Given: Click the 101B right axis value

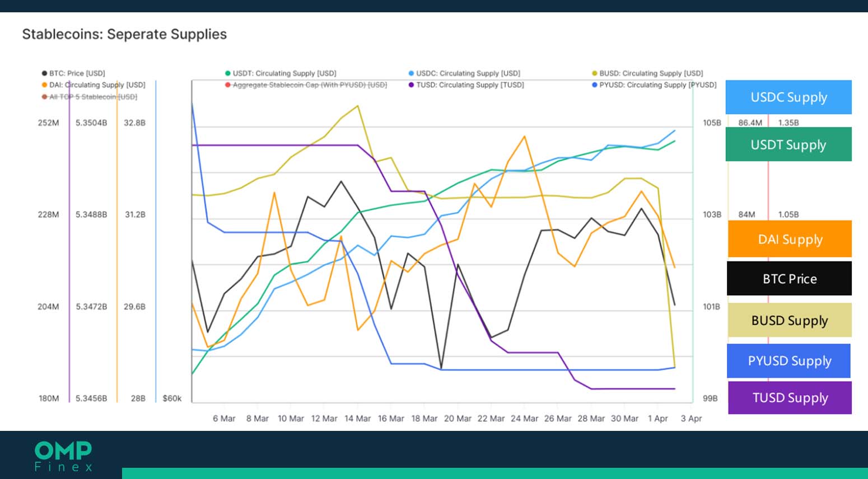Looking at the screenshot, I should pyautogui.click(x=711, y=307).
